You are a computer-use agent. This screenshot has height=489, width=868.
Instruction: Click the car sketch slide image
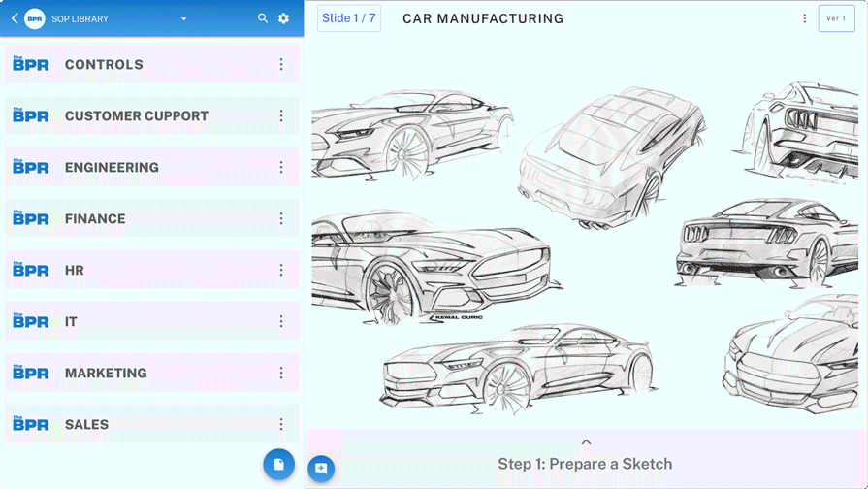pyautogui.click(x=586, y=249)
